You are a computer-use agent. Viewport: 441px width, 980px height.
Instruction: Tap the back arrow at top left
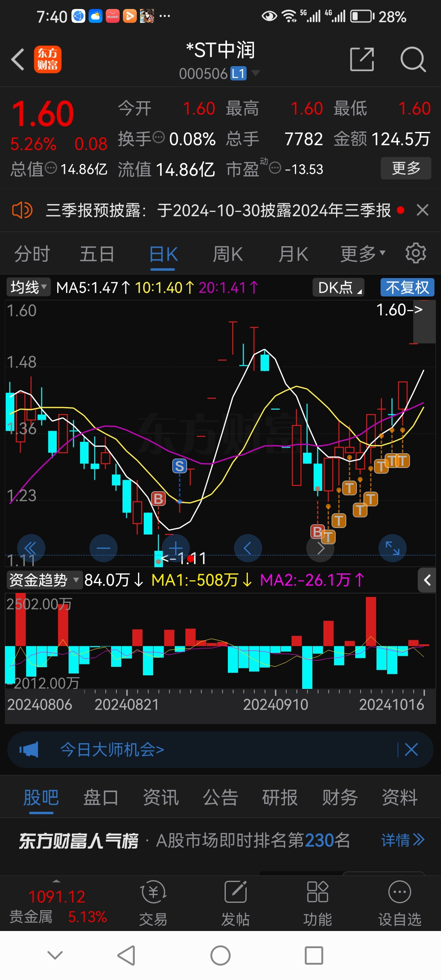(x=18, y=60)
